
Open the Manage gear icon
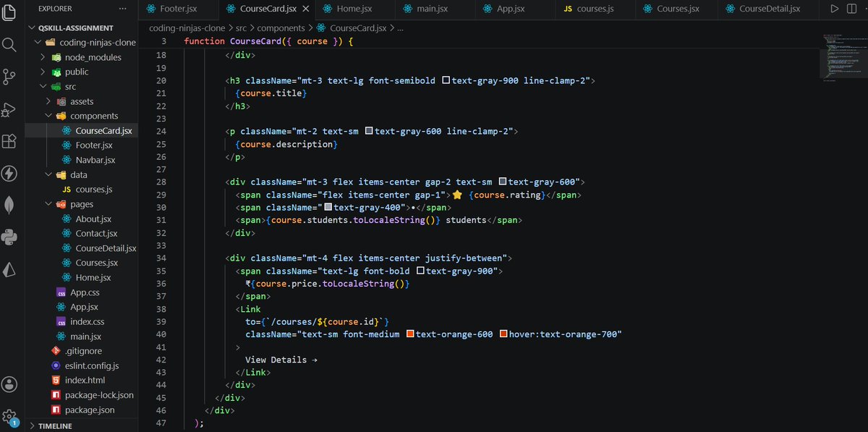pos(9,417)
